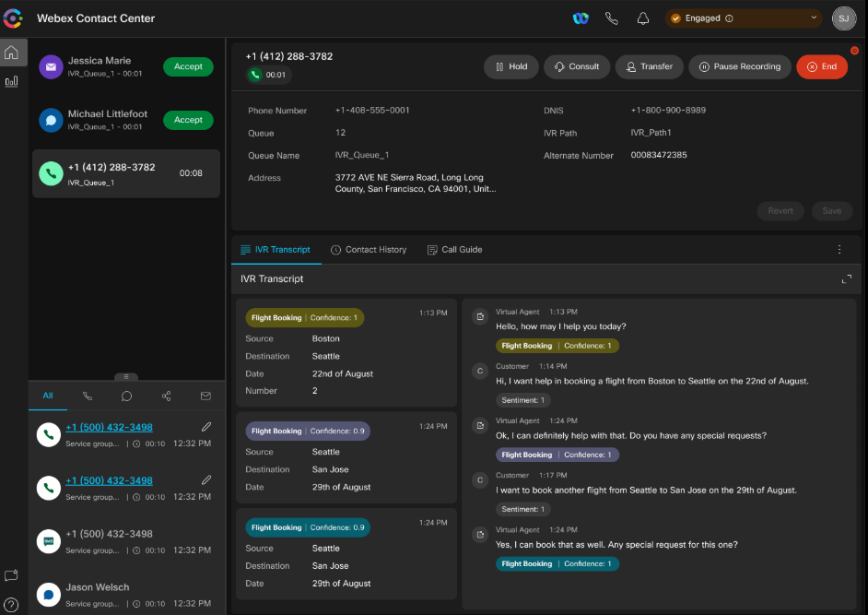Click the Engaged status info icon
Viewport: 868px width, 615px height.
click(x=729, y=18)
